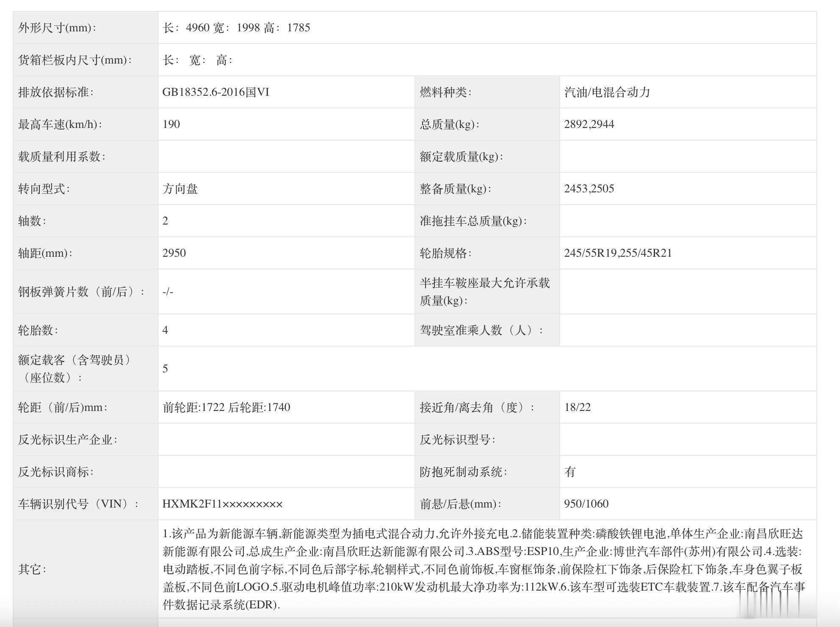Click the '货箱栏板内尺寸(mm):' label
840x627 pixels.
pos(75,60)
